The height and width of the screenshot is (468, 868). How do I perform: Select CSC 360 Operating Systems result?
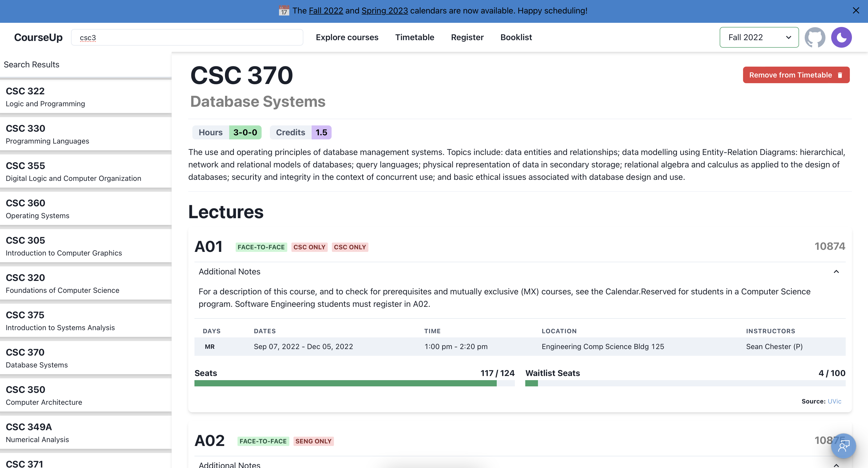(x=86, y=209)
